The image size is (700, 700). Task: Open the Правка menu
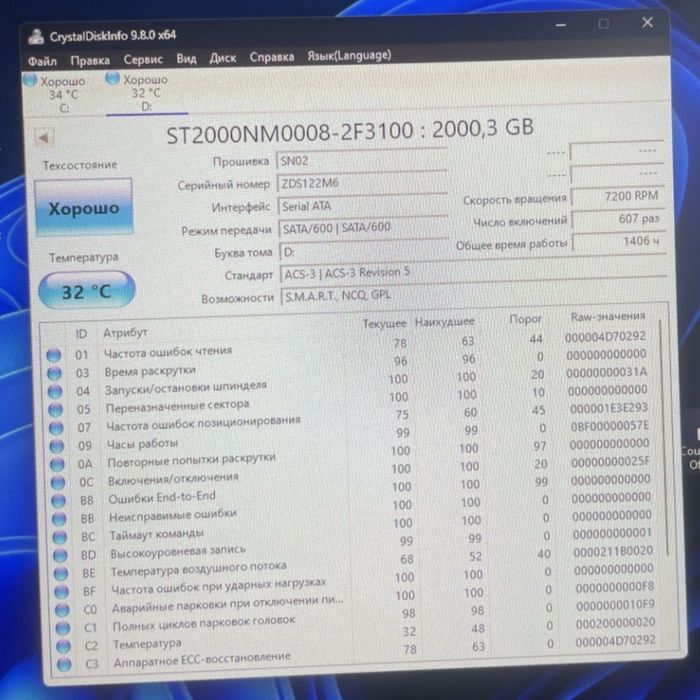pos(90,60)
